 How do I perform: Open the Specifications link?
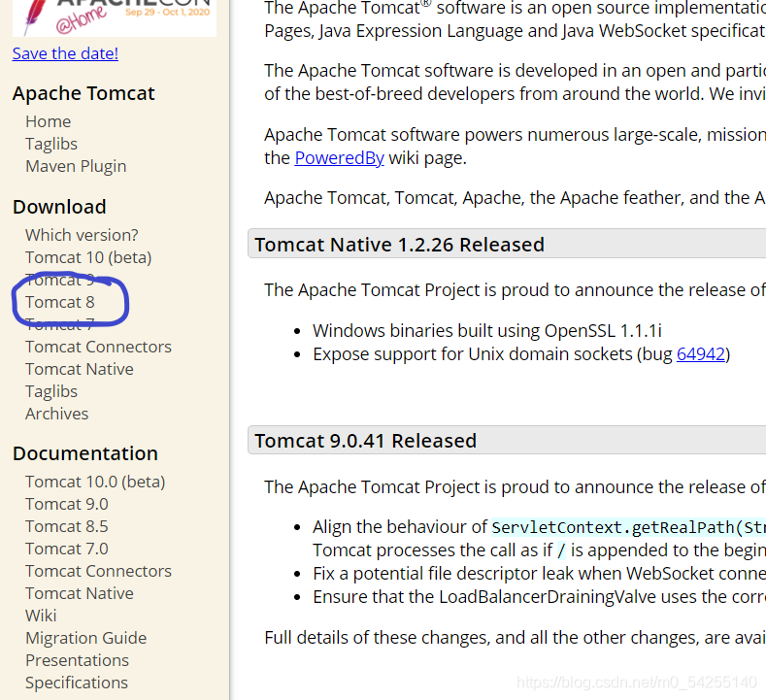[x=77, y=683]
